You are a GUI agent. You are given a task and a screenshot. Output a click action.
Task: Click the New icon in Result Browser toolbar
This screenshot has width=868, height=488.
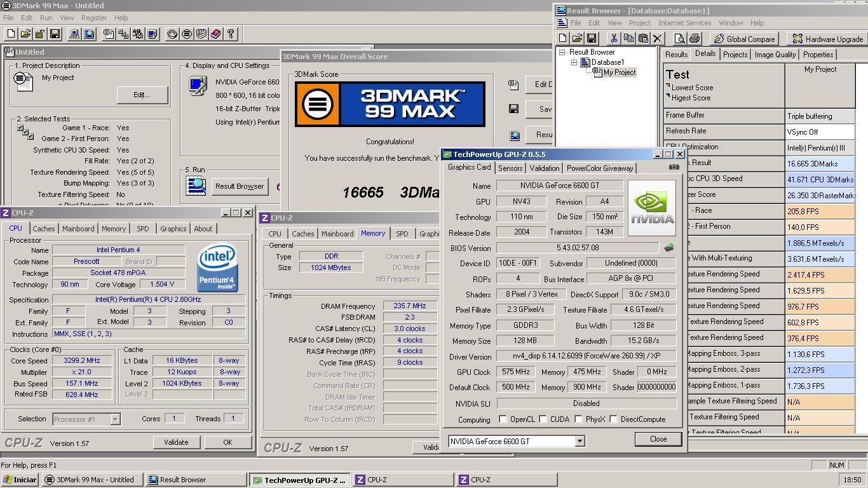pyautogui.click(x=563, y=39)
